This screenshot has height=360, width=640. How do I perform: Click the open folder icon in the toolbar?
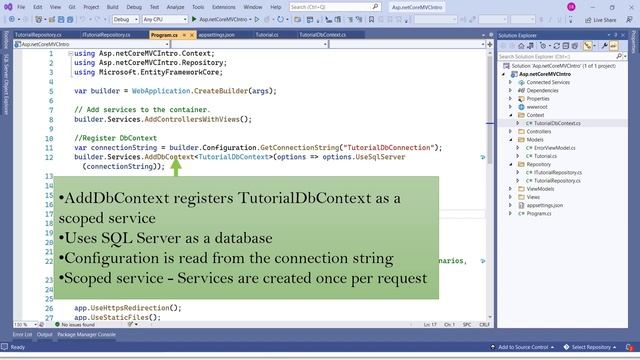click(52, 19)
